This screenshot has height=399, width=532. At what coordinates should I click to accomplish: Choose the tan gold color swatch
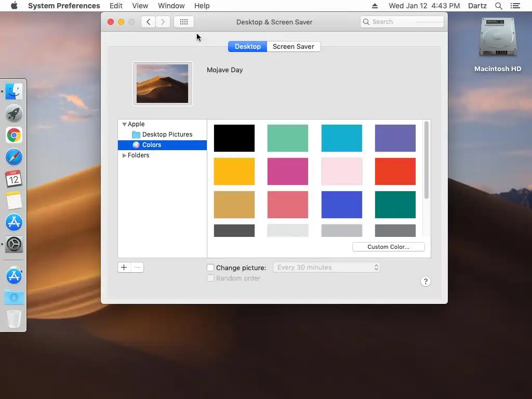tap(234, 205)
